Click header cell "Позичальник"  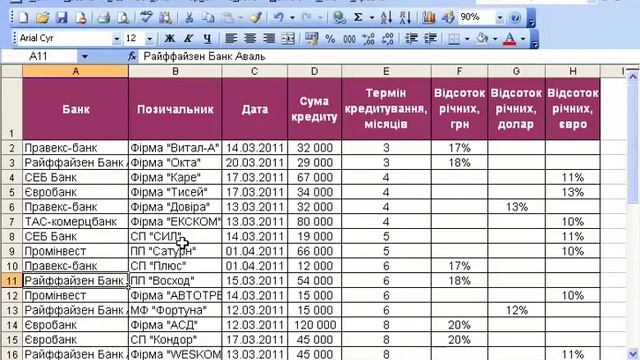pos(175,109)
